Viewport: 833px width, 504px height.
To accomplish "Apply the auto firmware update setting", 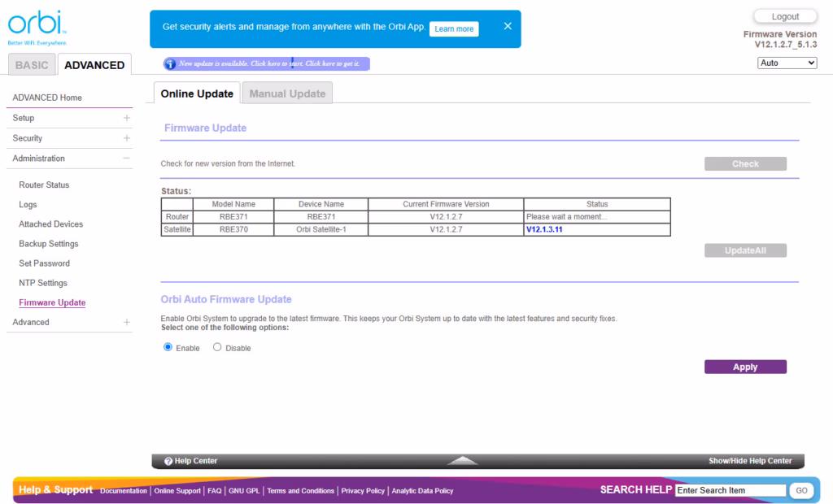I will tap(744, 367).
